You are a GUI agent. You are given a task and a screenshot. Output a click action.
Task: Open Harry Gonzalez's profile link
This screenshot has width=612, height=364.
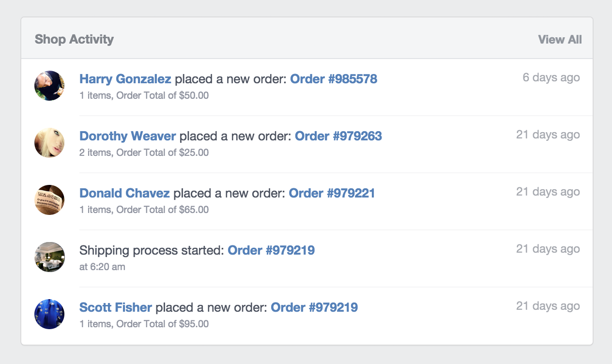coord(125,79)
